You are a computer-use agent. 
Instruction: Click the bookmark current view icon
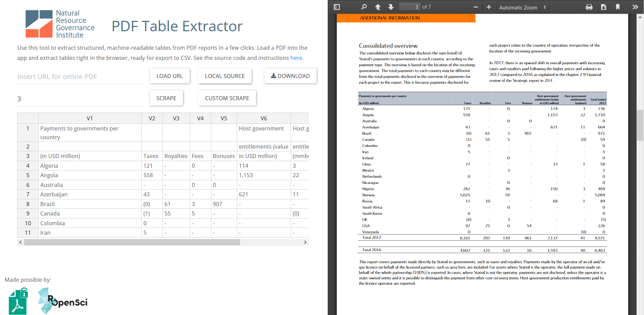618,7
